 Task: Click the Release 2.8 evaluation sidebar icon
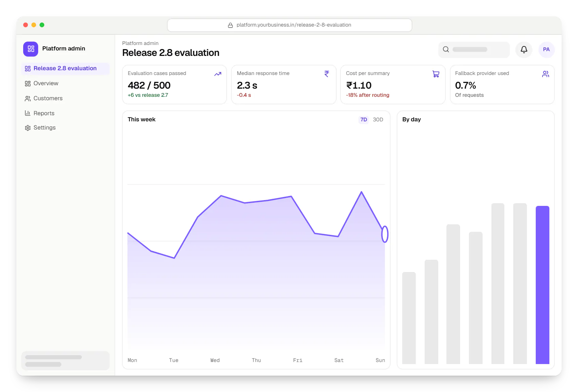coord(28,69)
